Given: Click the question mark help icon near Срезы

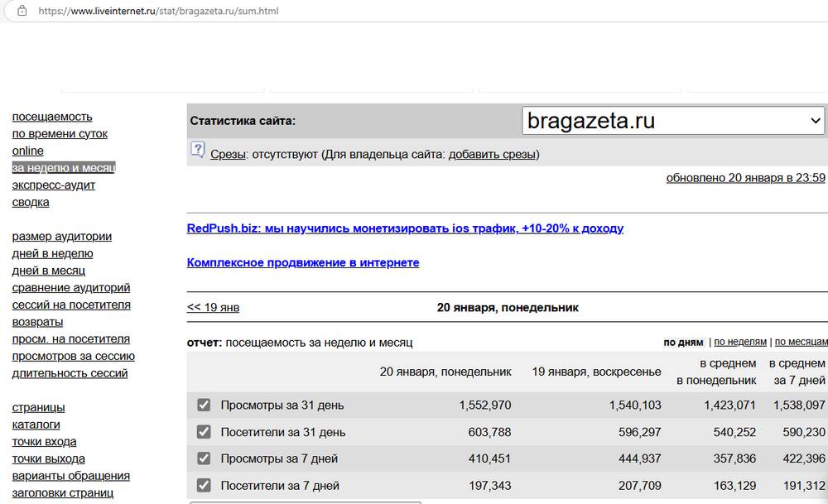Looking at the screenshot, I should [x=197, y=150].
